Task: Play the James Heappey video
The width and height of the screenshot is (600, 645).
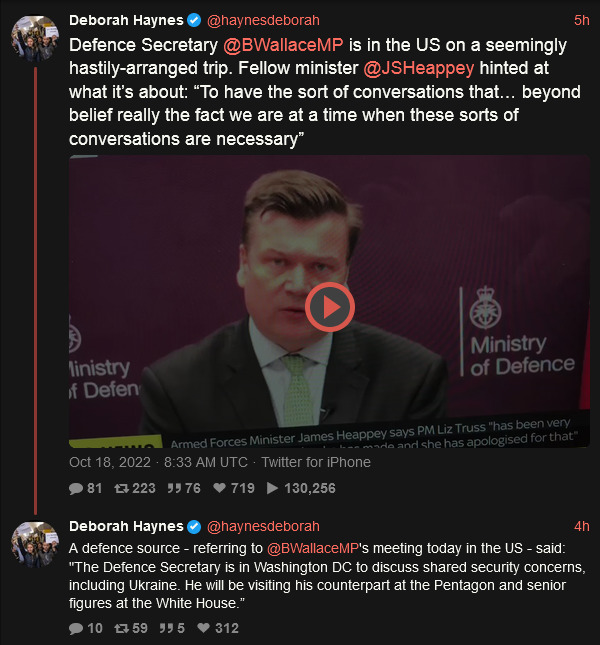Action: pos(329,307)
